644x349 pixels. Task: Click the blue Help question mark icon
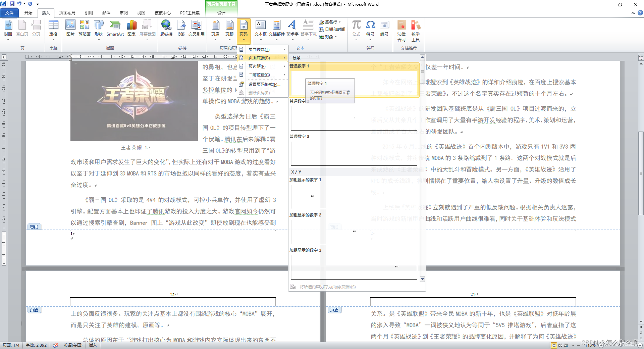(640, 13)
